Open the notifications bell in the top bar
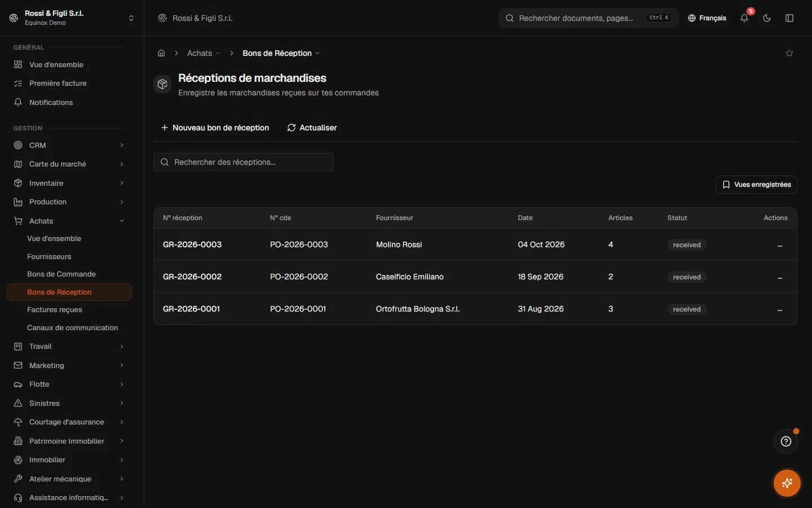The width and height of the screenshot is (812, 508). point(744,18)
